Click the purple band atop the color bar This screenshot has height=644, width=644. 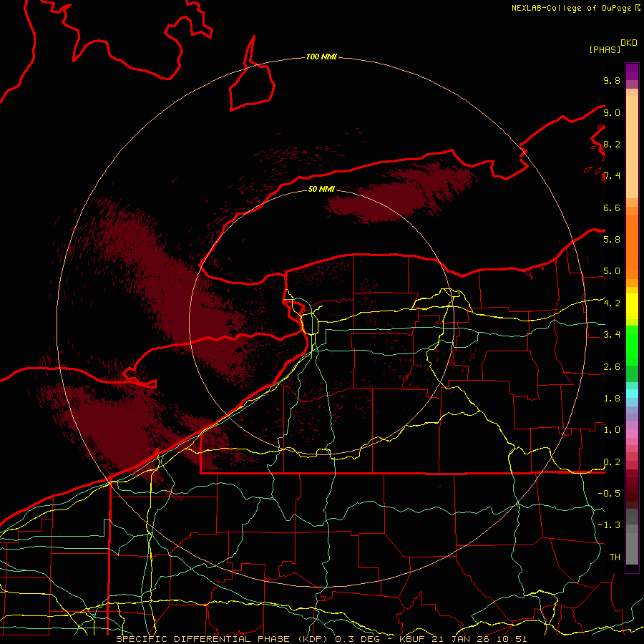click(x=632, y=72)
